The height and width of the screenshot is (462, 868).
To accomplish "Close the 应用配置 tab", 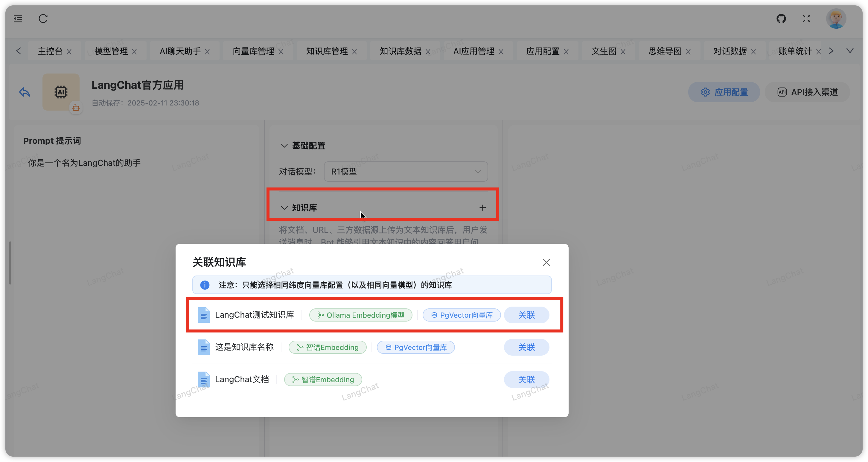I will (566, 51).
